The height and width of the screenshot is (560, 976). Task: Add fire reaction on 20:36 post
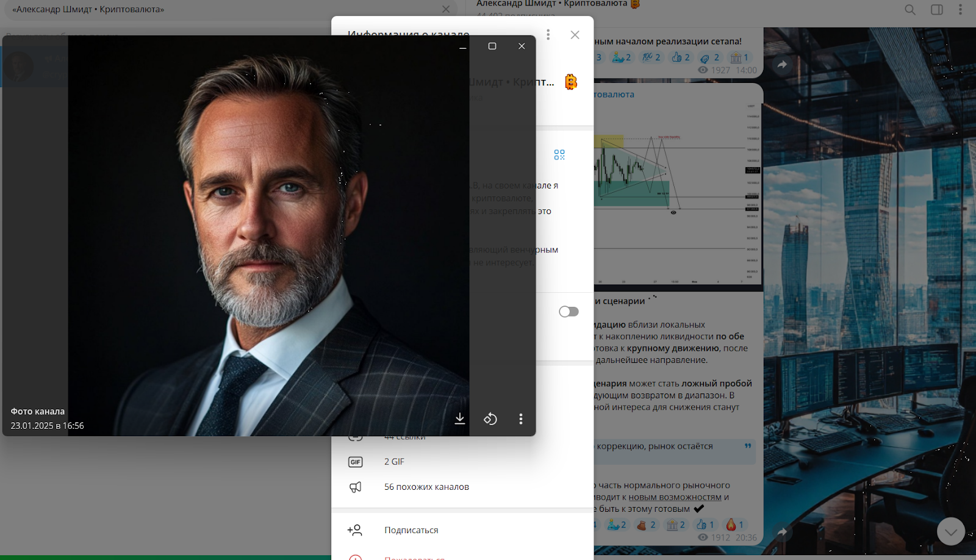[x=734, y=525]
